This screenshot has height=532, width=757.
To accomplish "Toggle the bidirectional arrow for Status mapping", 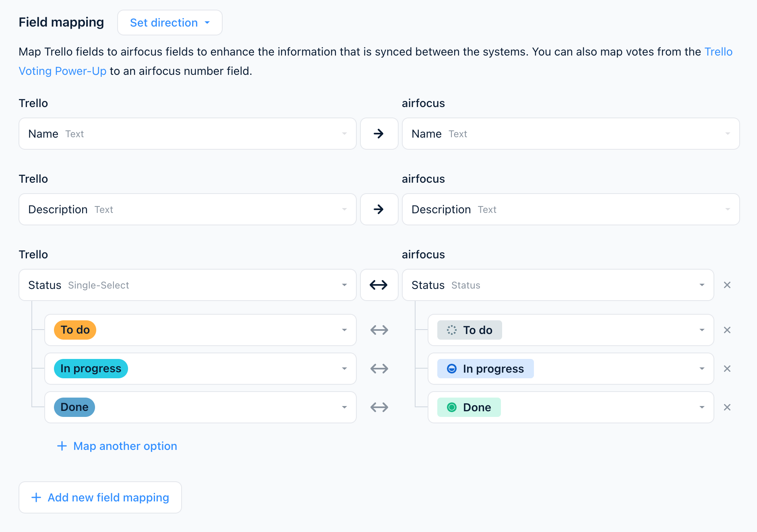I will pos(379,285).
